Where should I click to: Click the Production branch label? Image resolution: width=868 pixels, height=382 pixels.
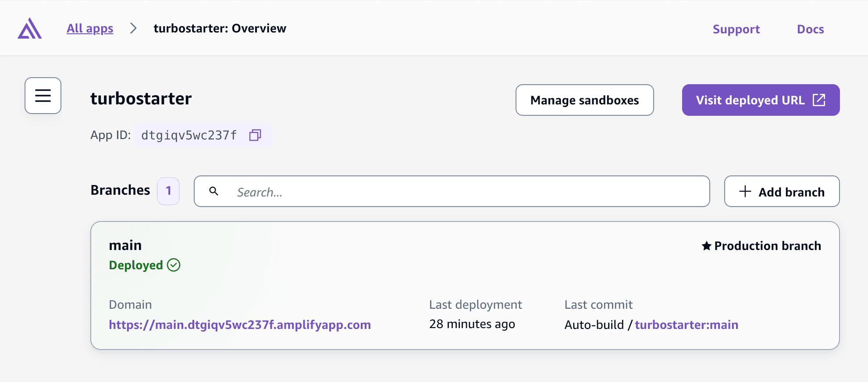point(768,246)
